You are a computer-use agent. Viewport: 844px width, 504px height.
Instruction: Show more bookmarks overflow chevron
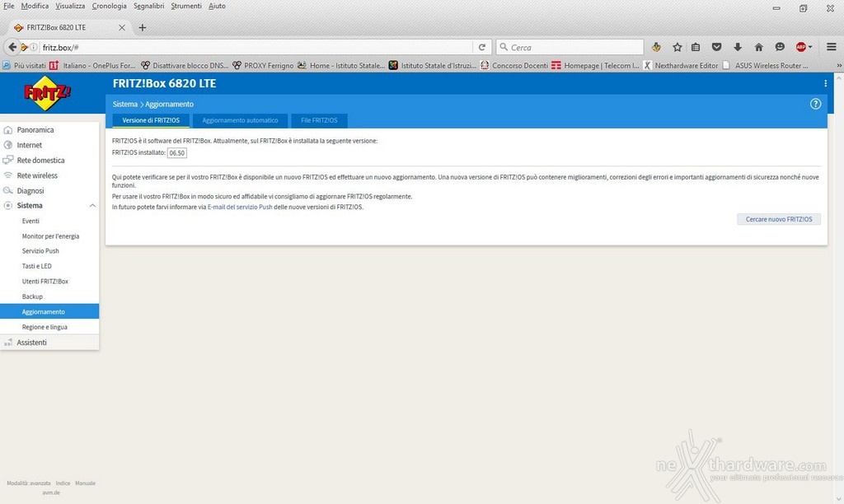838,66
